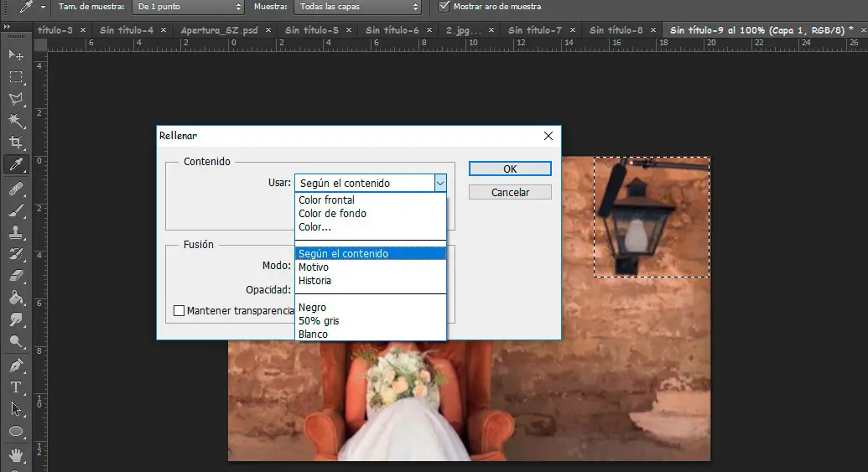
Task: Click OK in the Rellenar dialog
Action: (510, 169)
